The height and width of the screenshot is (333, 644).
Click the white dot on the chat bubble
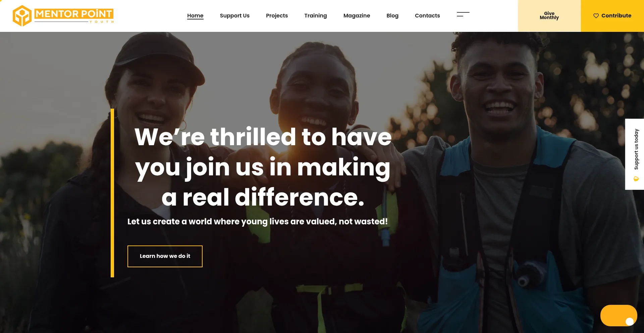click(630, 322)
